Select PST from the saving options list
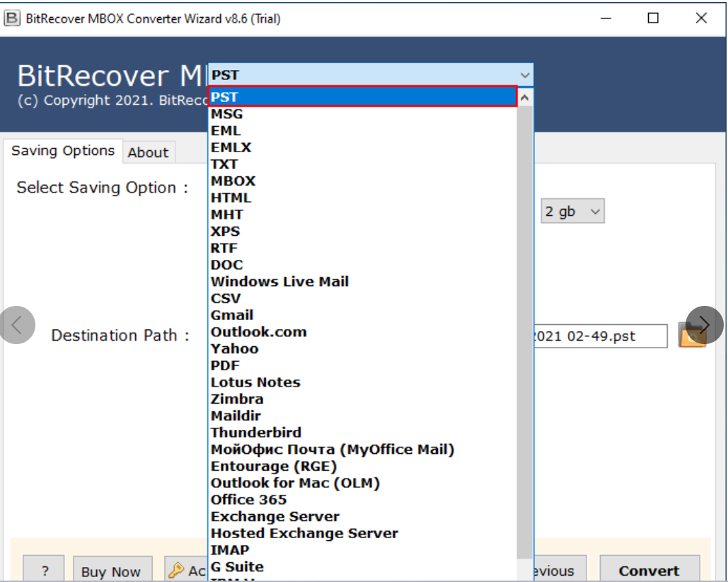Viewport: 728px width, 582px height. click(x=363, y=96)
